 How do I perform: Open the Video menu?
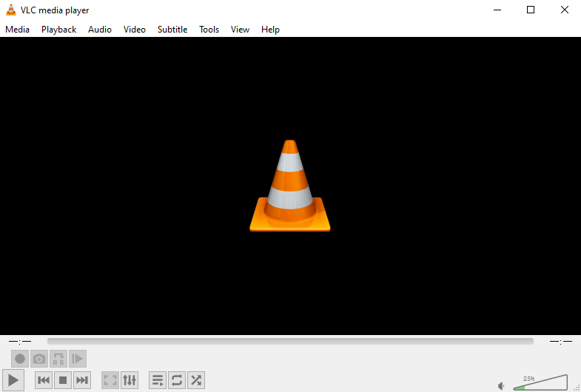[x=135, y=30]
